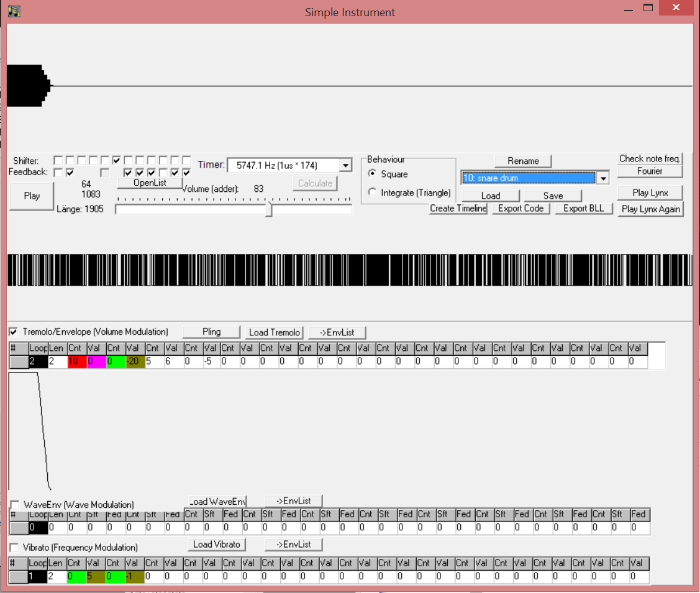Click the Simple Instrument title bar icon
Screen dimensions: 700x593
pyautogui.click(x=14, y=11)
